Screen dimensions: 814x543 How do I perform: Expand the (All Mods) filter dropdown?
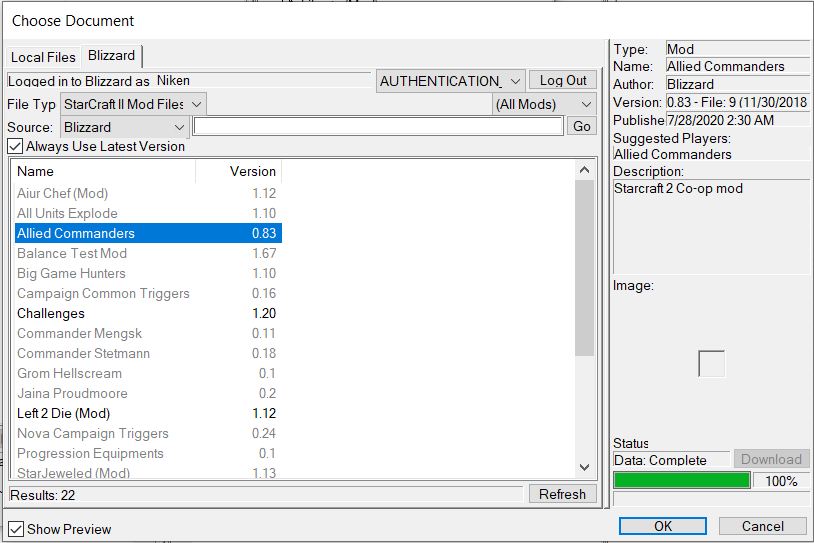pos(544,104)
